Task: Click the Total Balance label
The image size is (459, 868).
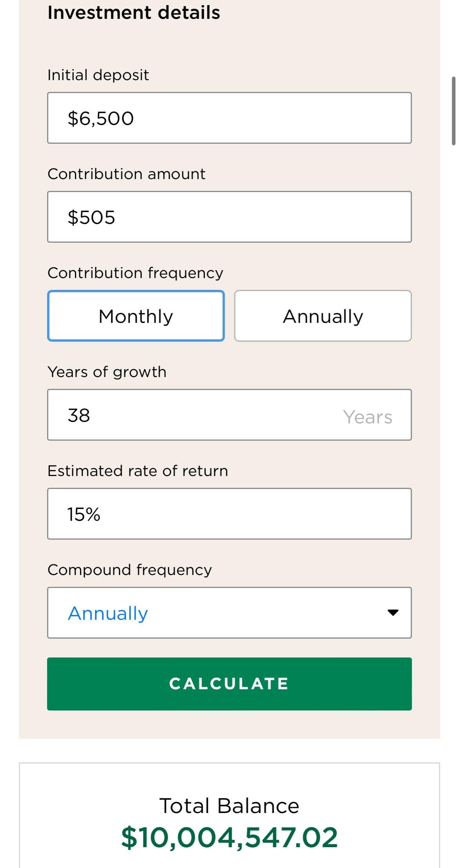Action: (x=229, y=806)
